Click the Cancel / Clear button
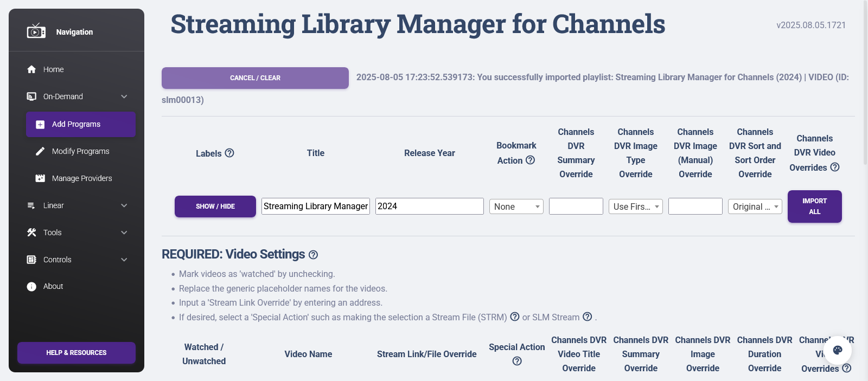This screenshot has height=381, width=868. (x=255, y=78)
